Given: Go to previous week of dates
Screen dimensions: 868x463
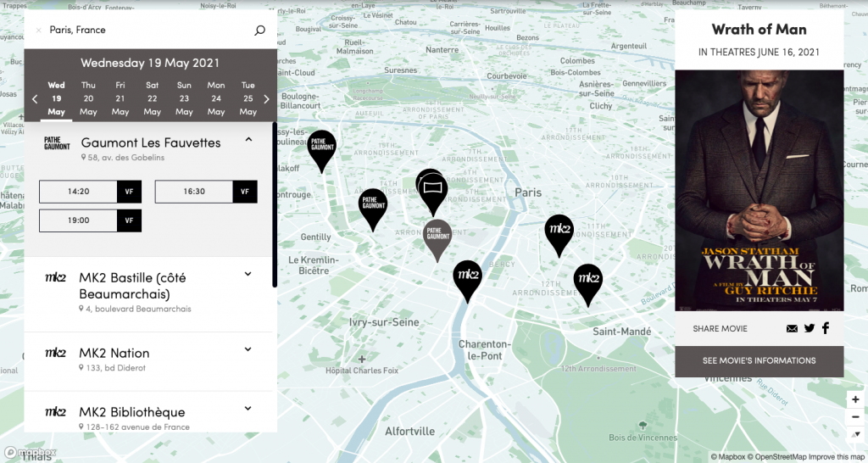Looking at the screenshot, I should point(35,99).
